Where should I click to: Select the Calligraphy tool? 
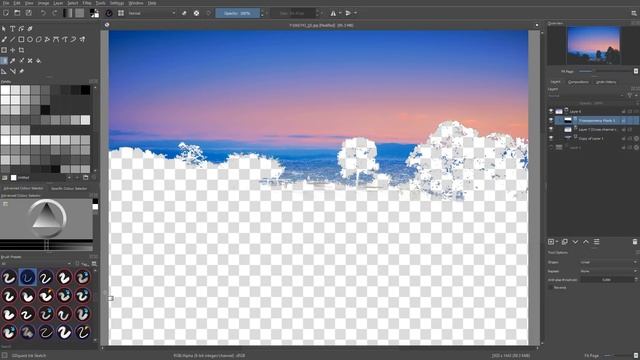coord(30,29)
